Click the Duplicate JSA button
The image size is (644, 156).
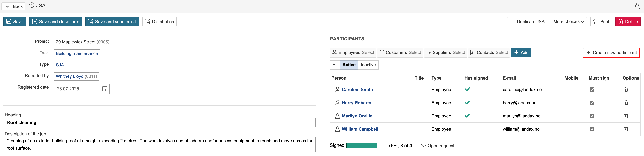click(x=527, y=22)
